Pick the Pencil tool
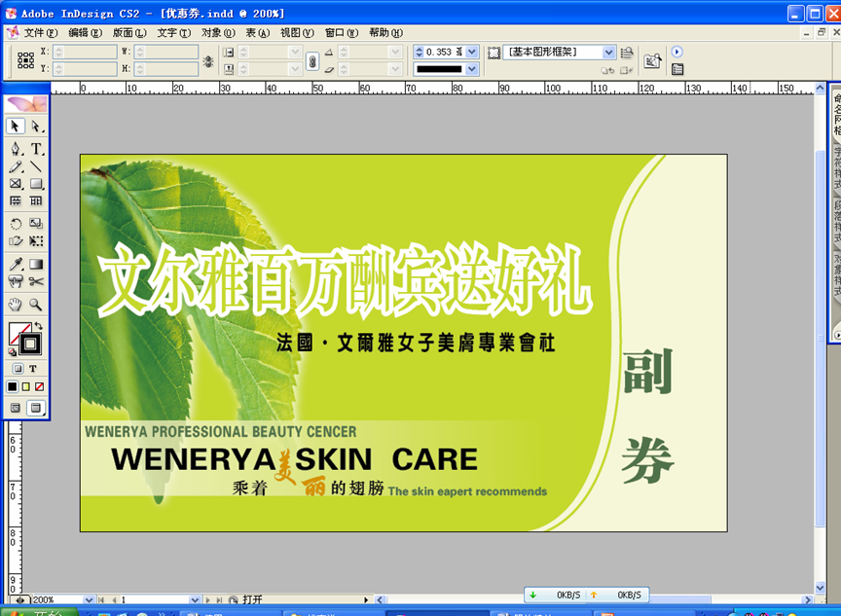 16,166
